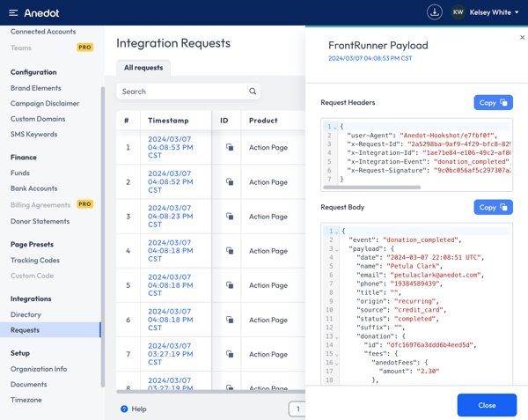528x420 pixels.
Task: Open Documents under Setup
Action: [x=29, y=384]
